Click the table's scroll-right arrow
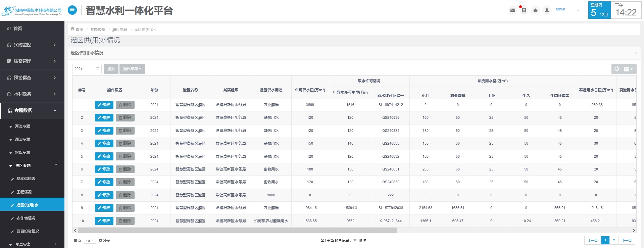 tap(634, 230)
